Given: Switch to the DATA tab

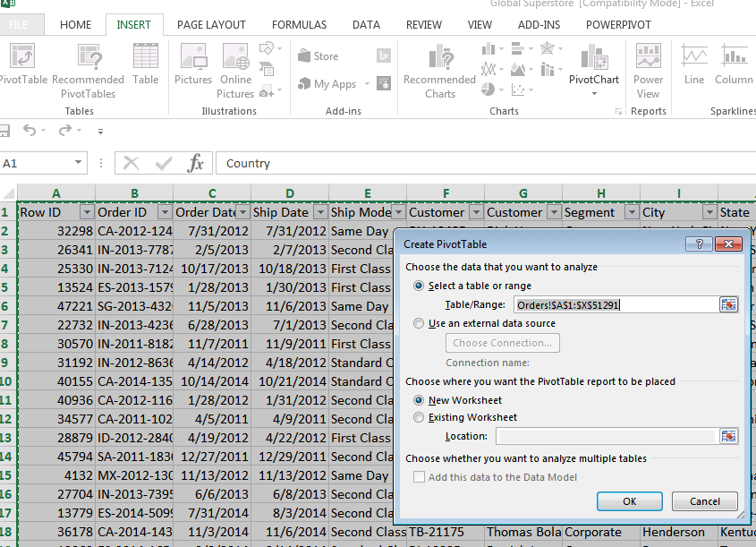Looking at the screenshot, I should [366, 24].
